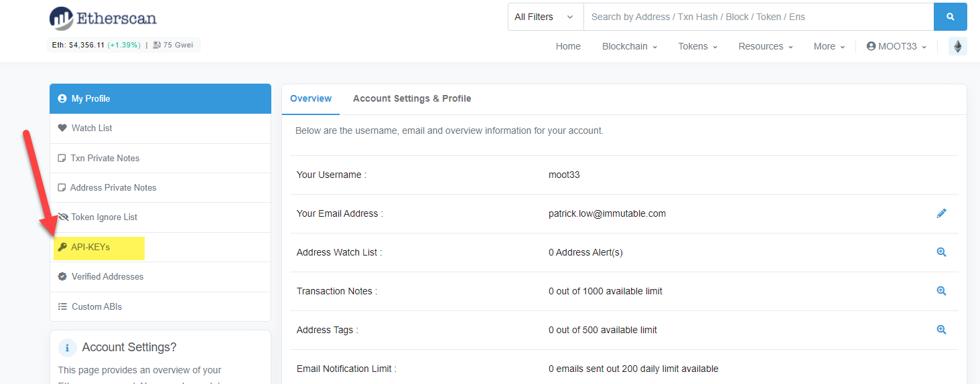Click the Txn Private Notes note icon
The width and height of the screenshot is (980, 384).
tap(62, 159)
